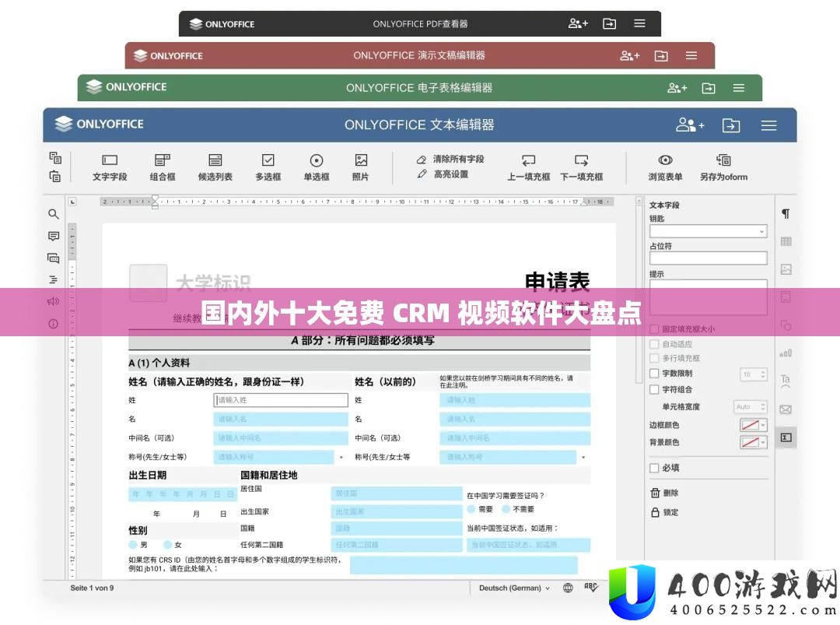Click open file location in text editor header
Screen dimensions: 840x625
[x=730, y=125]
